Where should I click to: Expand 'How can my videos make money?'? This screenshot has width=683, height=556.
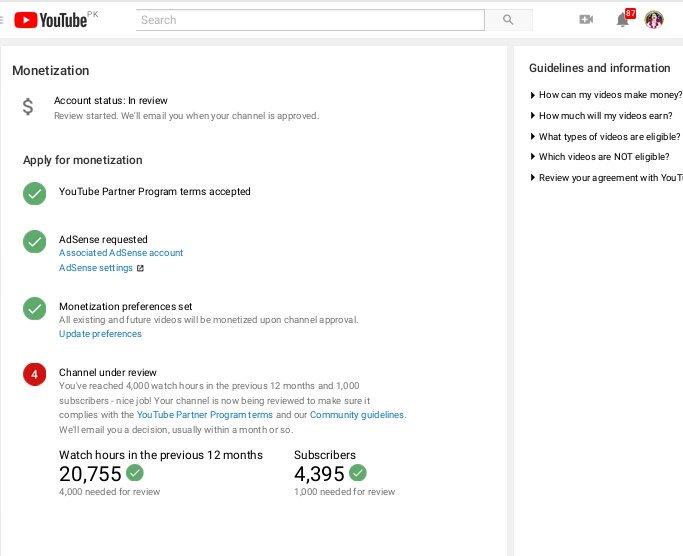tap(606, 95)
